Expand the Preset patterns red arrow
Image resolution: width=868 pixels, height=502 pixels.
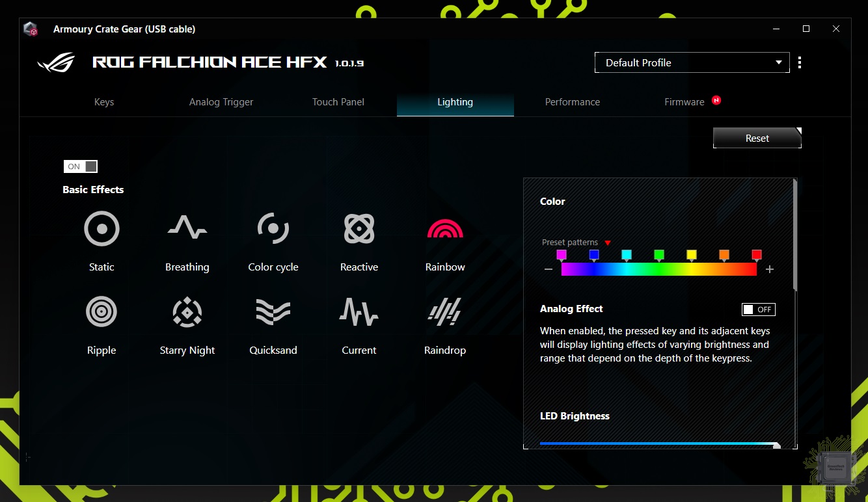click(608, 243)
